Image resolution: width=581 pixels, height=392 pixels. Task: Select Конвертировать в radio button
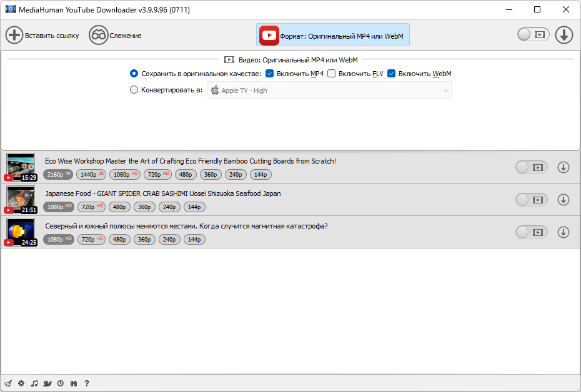pos(134,90)
